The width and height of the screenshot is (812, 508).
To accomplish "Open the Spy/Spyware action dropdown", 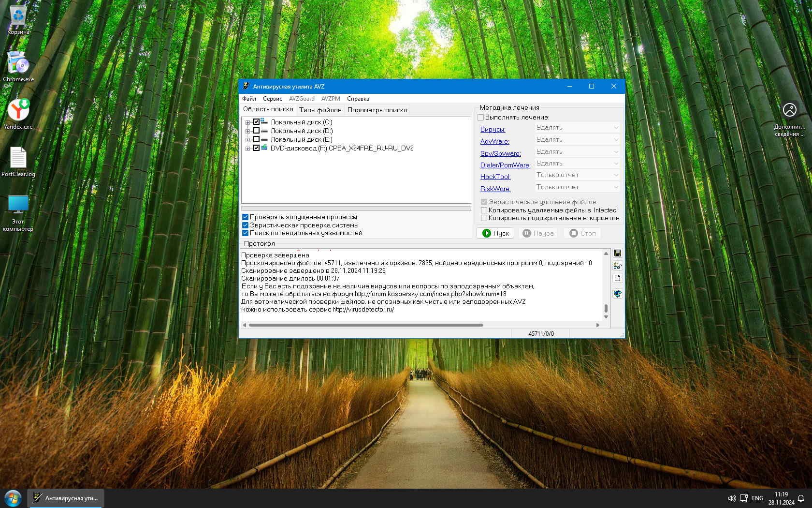I will [x=577, y=151].
